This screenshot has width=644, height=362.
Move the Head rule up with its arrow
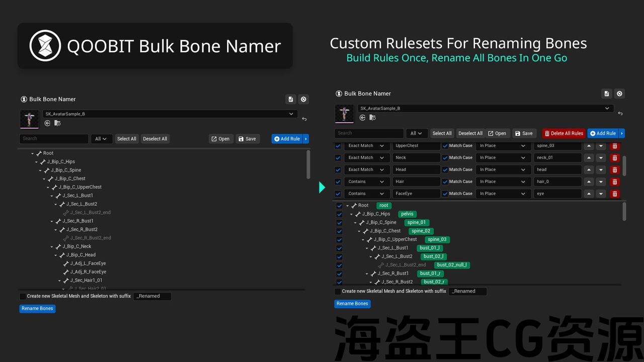589,170
